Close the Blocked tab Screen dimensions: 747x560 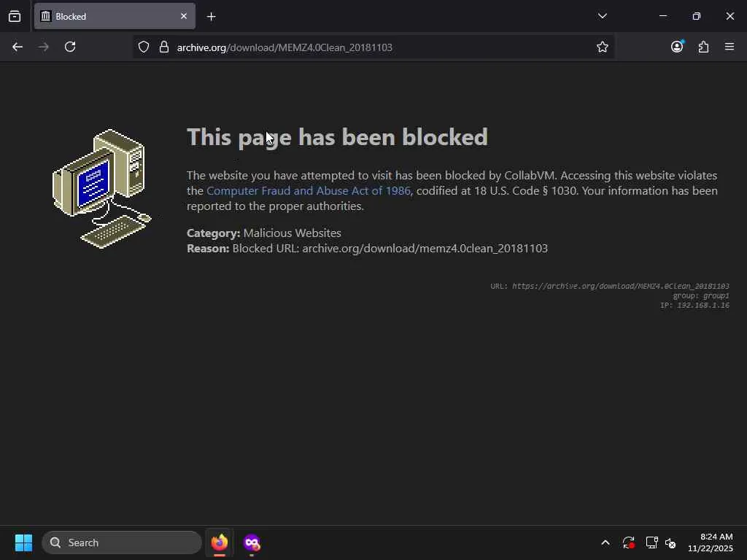[x=184, y=16]
